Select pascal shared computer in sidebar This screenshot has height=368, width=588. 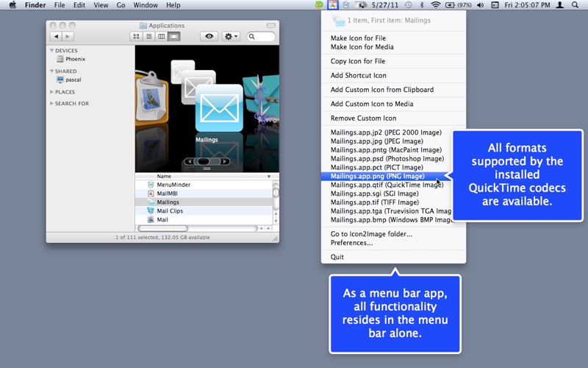68,79
